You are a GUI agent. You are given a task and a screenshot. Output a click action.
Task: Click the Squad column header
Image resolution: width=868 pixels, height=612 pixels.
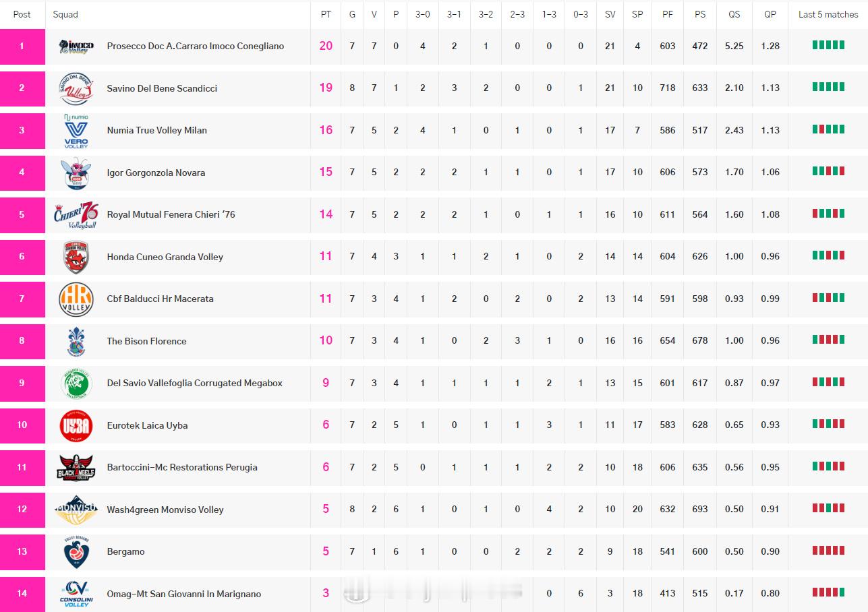(65, 14)
